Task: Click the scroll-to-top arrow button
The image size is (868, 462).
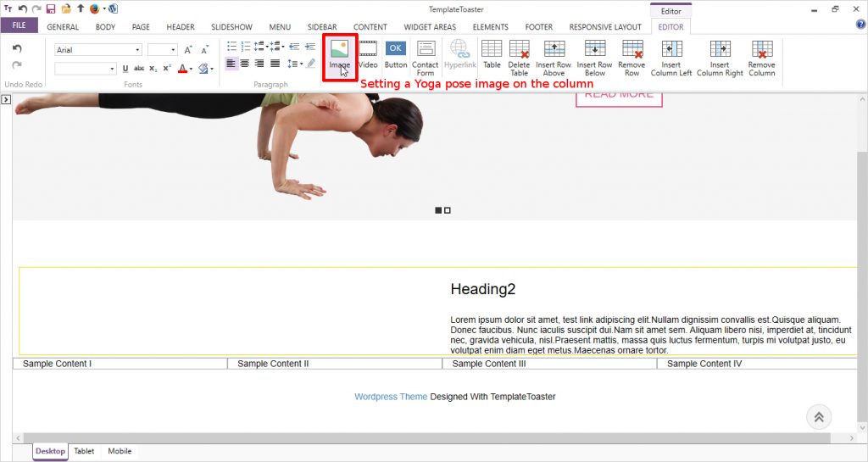Action: click(819, 416)
